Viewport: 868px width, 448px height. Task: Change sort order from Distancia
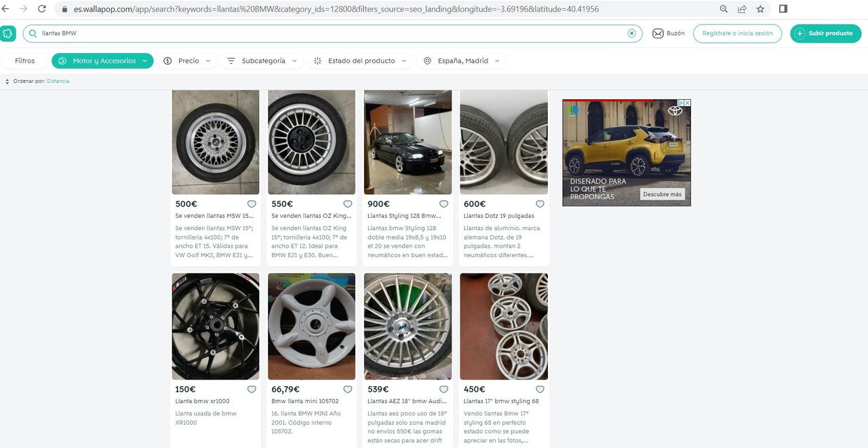click(58, 81)
